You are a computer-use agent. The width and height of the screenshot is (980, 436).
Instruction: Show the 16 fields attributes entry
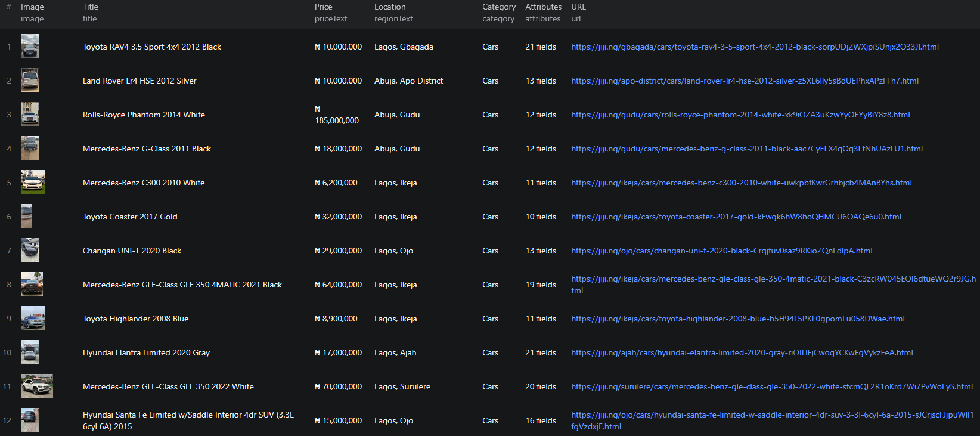point(541,420)
